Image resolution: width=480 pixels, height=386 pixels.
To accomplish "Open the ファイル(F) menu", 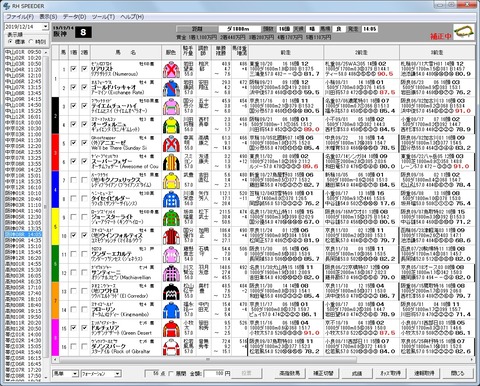I will tap(20, 17).
